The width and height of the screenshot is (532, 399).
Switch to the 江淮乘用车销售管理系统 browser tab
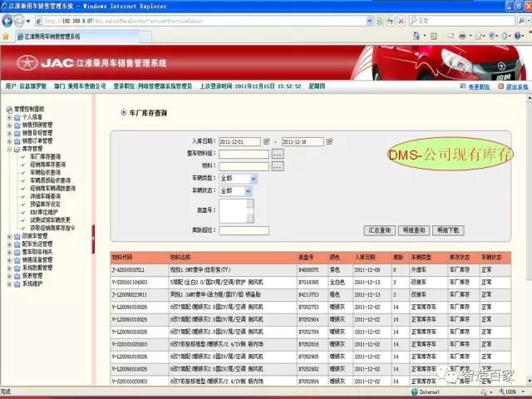pos(78,37)
